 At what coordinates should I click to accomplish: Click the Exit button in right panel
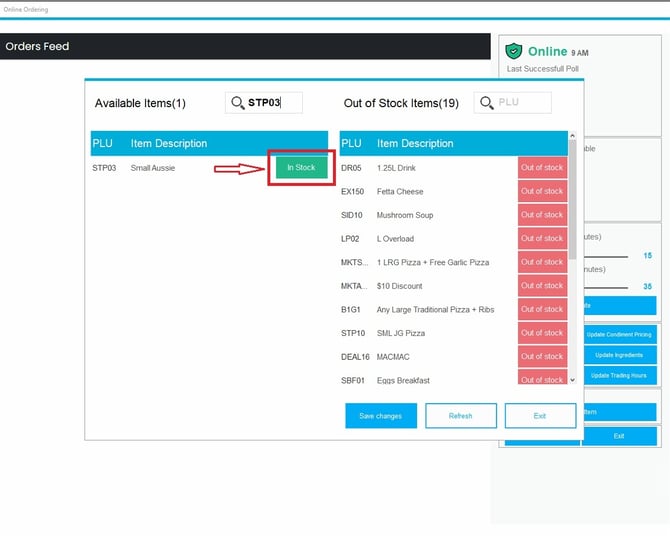click(619, 436)
